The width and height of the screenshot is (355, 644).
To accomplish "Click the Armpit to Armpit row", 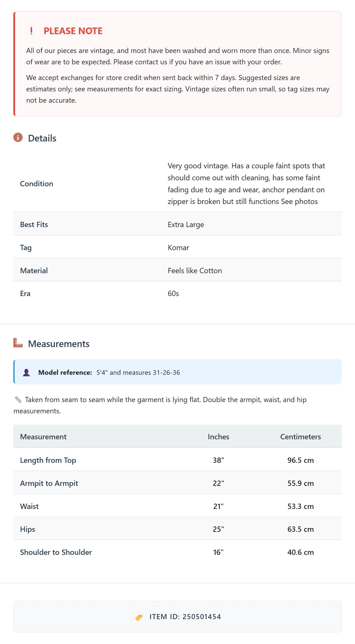I will [x=177, y=483].
